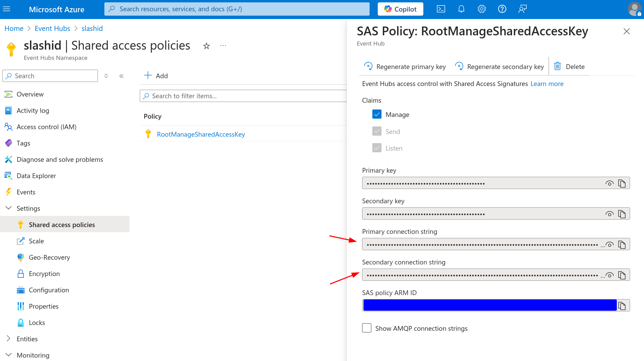The height and width of the screenshot is (361, 644).
Task: Open the Learn more link
Action: (547, 84)
